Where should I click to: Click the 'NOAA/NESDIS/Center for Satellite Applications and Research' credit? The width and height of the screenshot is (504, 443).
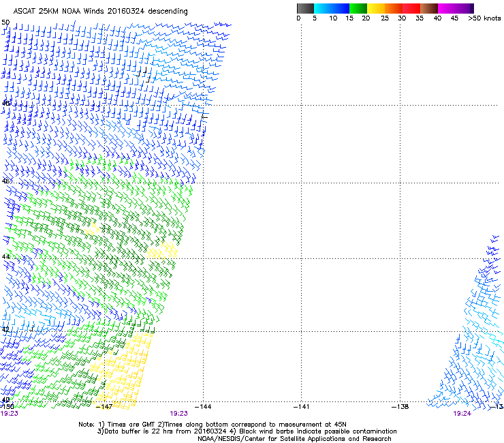pos(294,439)
